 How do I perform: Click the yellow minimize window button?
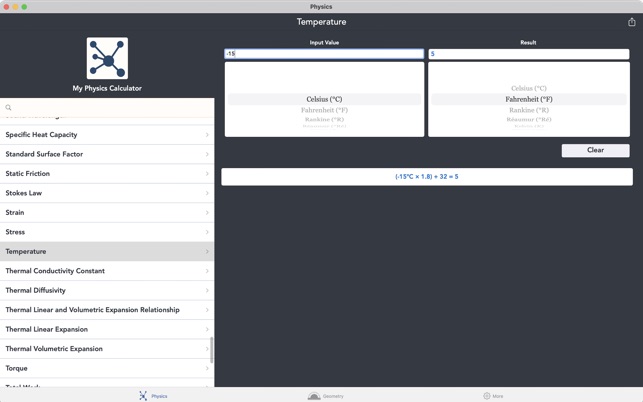[15, 7]
